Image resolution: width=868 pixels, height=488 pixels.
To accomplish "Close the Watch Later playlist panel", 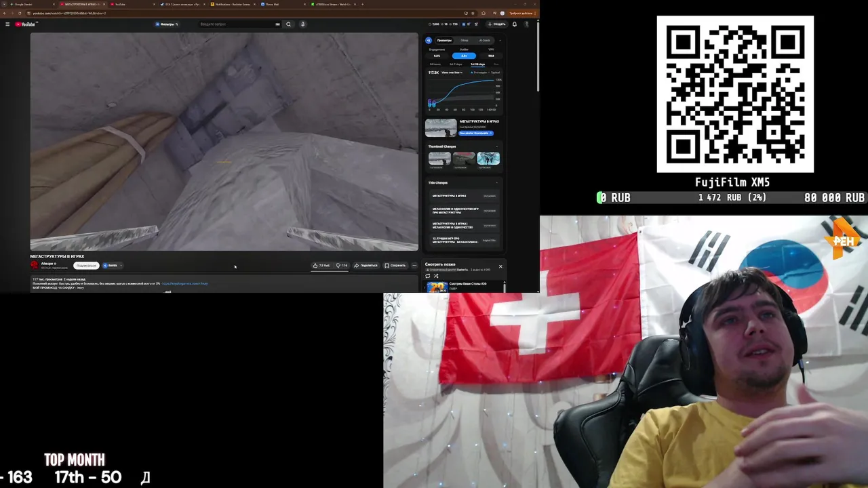I will (500, 266).
